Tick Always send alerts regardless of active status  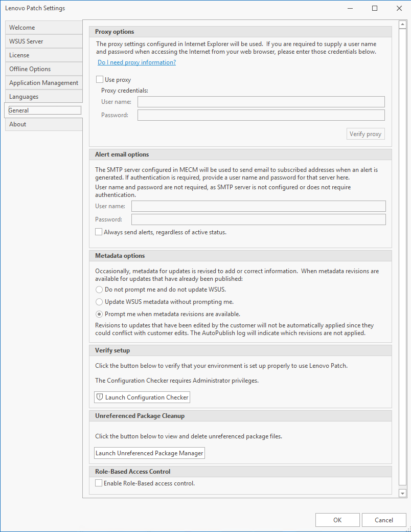99,232
